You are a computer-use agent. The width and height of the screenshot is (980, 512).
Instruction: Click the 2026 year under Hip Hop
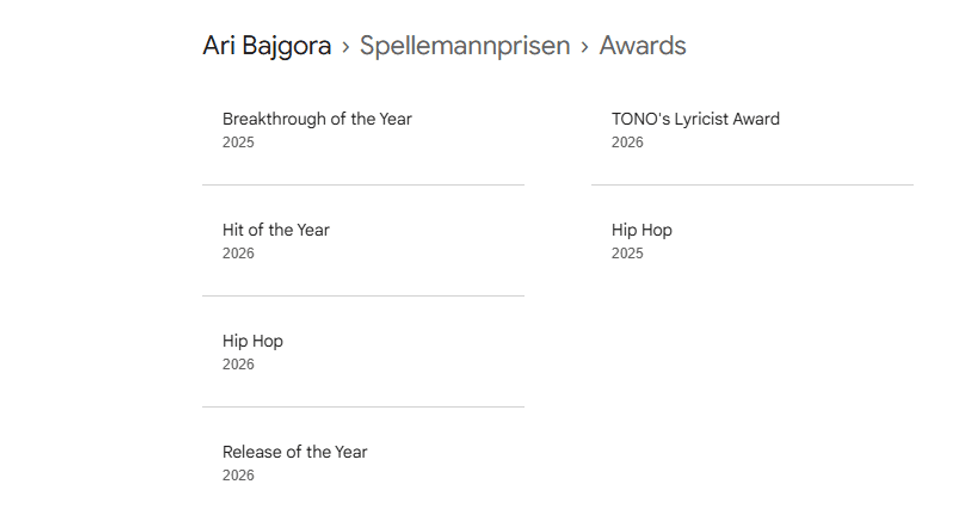coord(238,364)
